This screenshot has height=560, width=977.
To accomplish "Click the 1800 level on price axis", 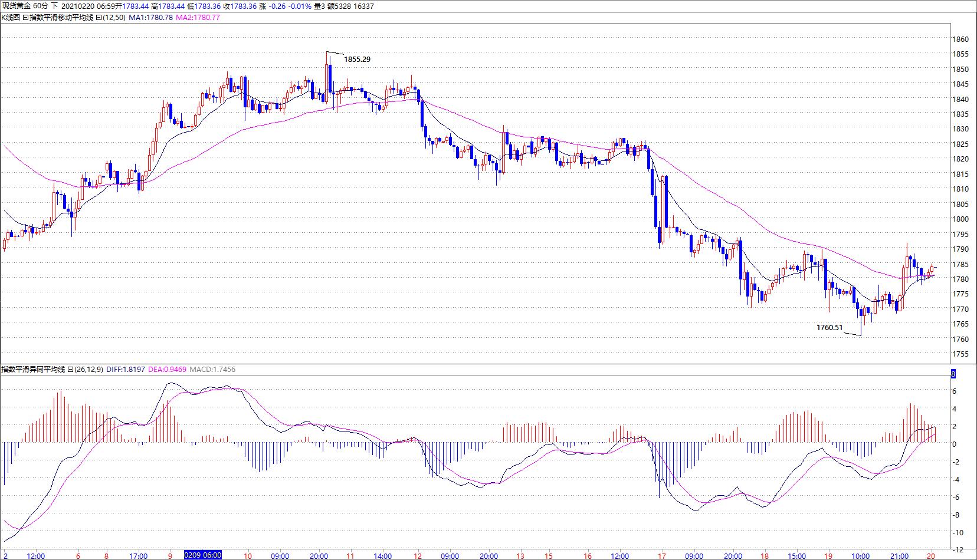I will click(960, 219).
